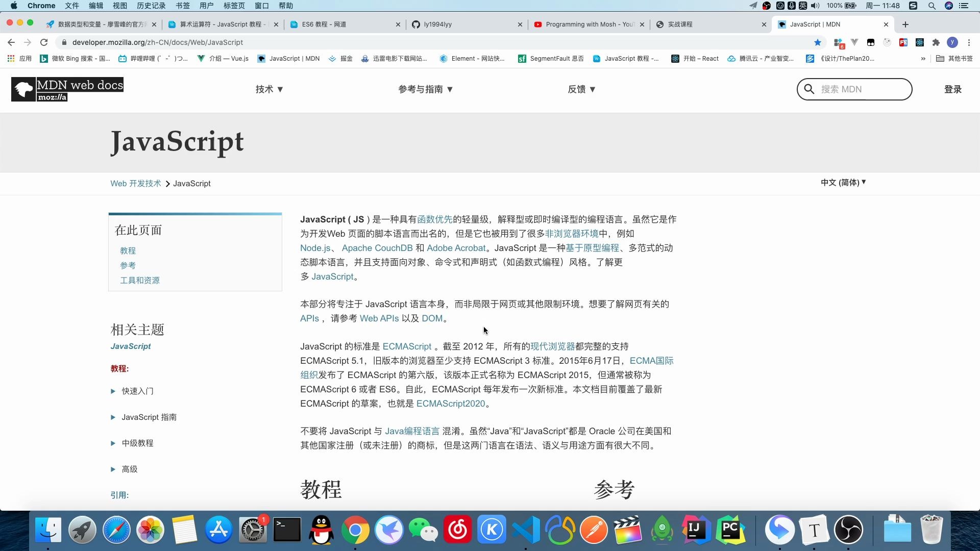Open the ECMAScript2020 link
Screen dimensions: 980x551
(x=451, y=404)
